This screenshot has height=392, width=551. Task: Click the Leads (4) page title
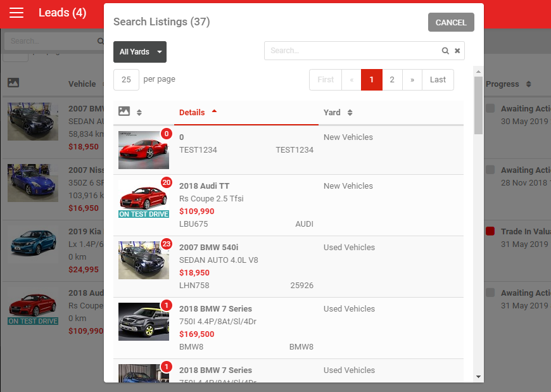click(x=63, y=13)
